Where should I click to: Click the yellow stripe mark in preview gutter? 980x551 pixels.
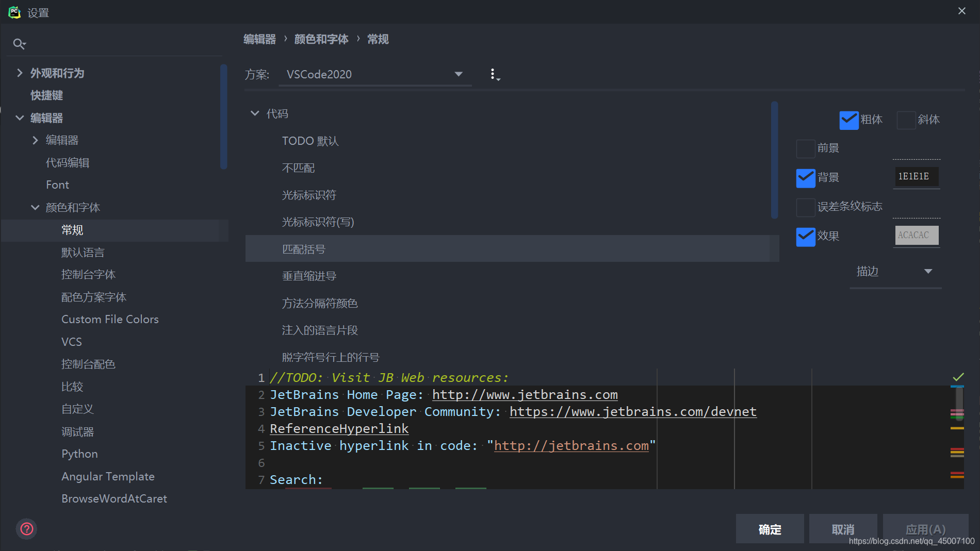[957, 428]
